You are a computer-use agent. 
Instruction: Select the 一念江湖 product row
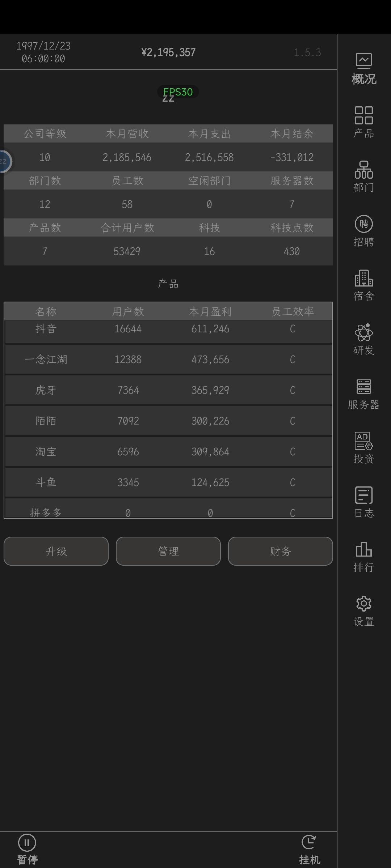[x=168, y=359]
